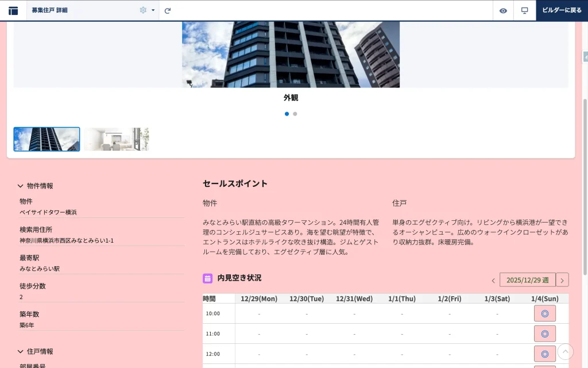Viewport: 588px width, 368px height.
Task: Book the 10:00 slot on 1/4(Sun)
Action: pyautogui.click(x=544, y=313)
